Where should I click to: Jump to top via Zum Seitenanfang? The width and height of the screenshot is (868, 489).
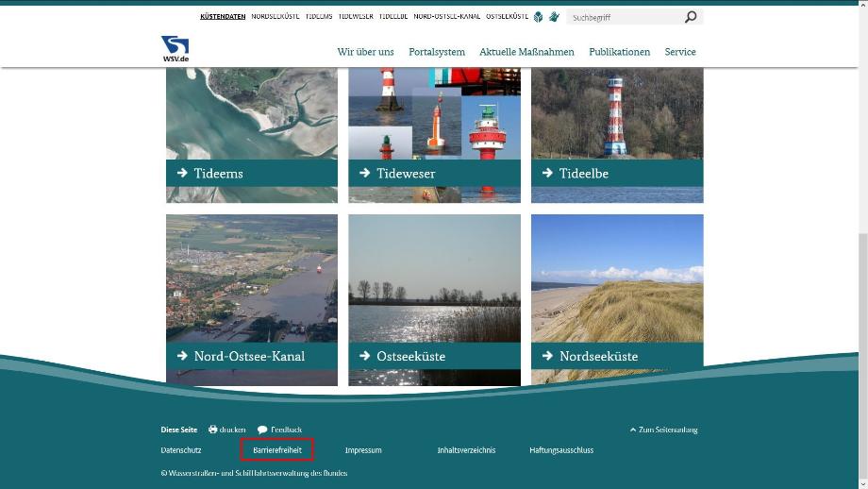664,430
